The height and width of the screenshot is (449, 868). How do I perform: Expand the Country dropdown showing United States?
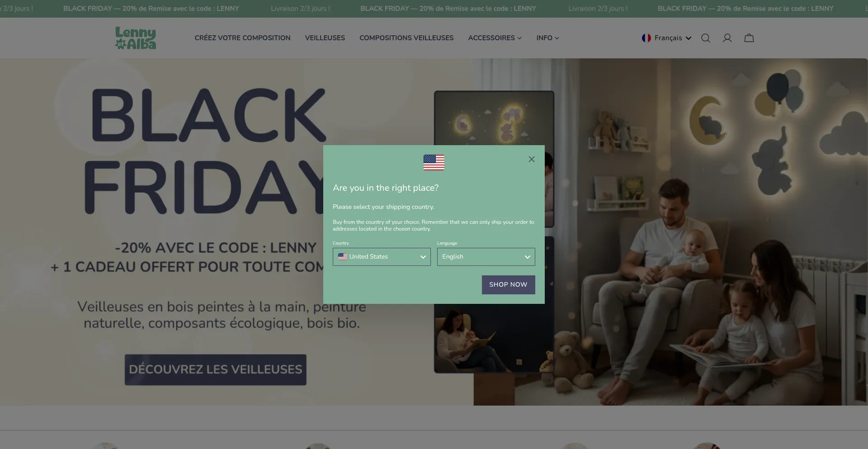(x=382, y=257)
